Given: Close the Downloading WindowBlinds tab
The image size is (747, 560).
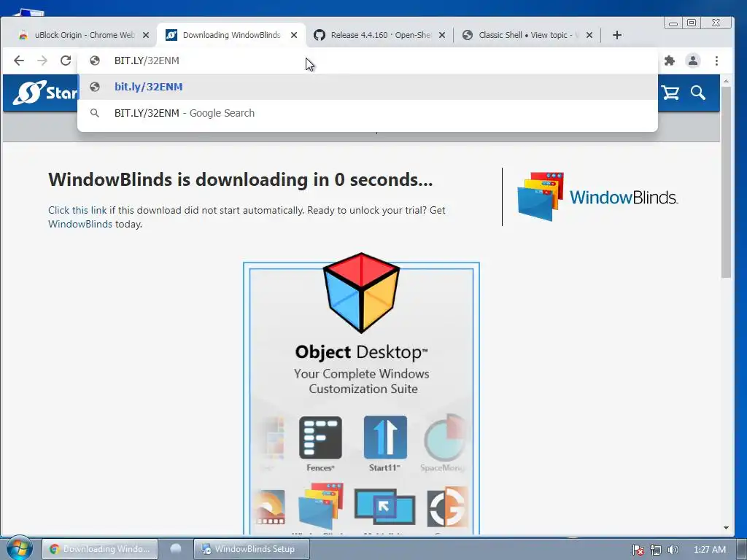Looking at the screenshot, I should tap(294, 35).
